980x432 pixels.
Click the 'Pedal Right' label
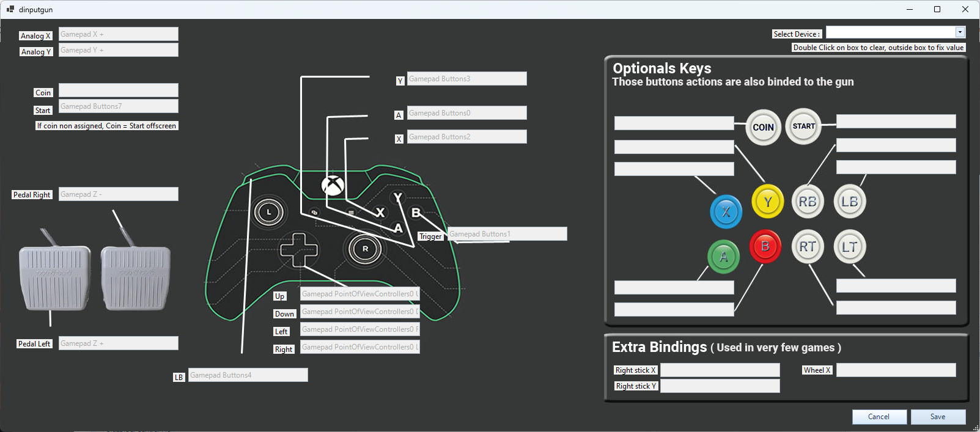(32, 195)
